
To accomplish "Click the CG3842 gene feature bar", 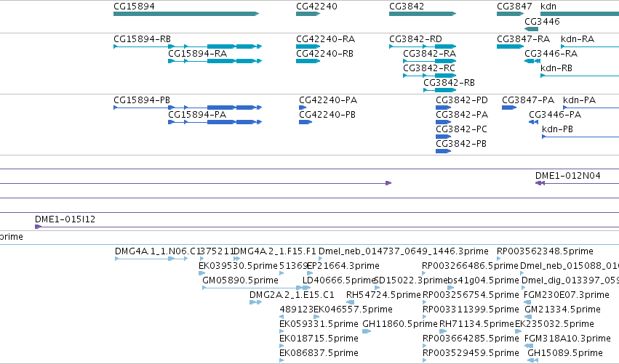I will [x=423, y=14].
